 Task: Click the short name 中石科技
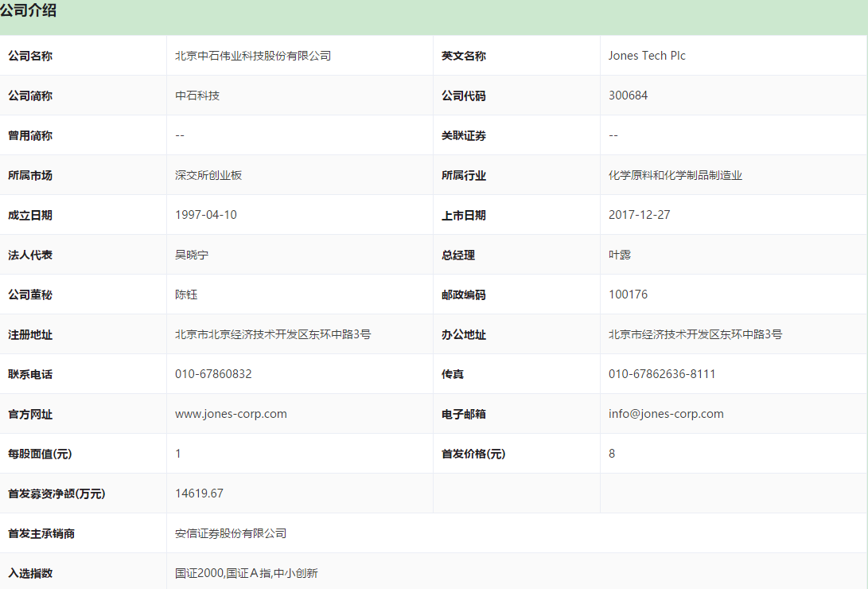point(197,96)
